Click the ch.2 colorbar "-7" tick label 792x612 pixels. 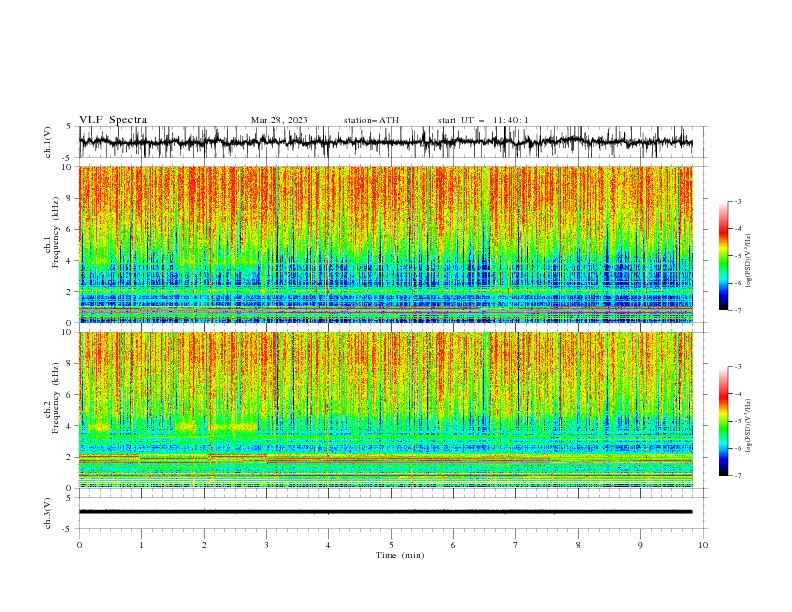[738, 476]
